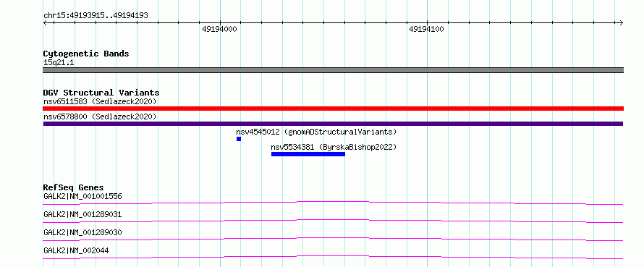
Task: Click the left arrow end of ruler
Action: pos(46,22)
